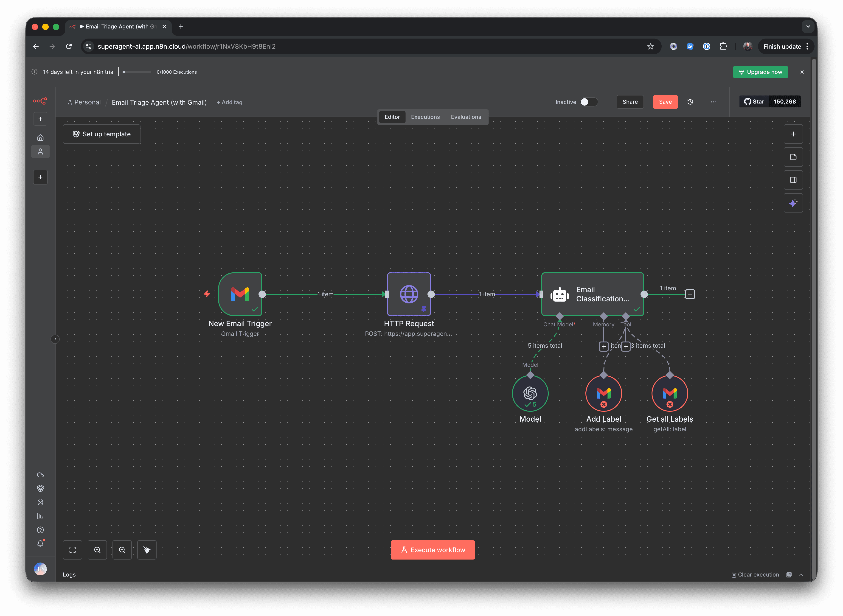Open workflow options via the ellipsis menu

click(x=713, y=102)
